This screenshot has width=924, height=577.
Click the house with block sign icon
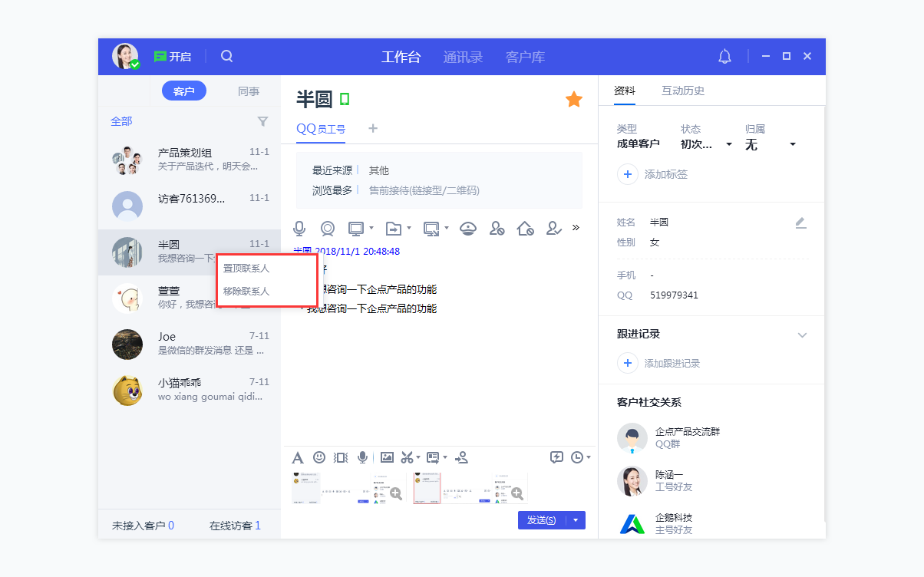525,228
